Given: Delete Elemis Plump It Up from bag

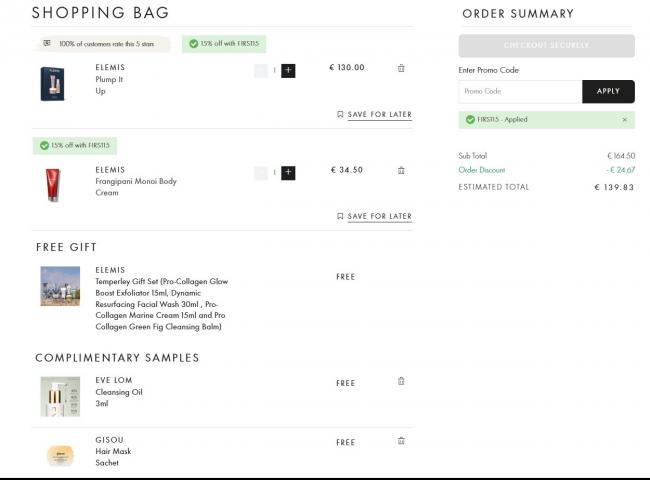Looking at the screenshot, I should click(x=401, y=68).
